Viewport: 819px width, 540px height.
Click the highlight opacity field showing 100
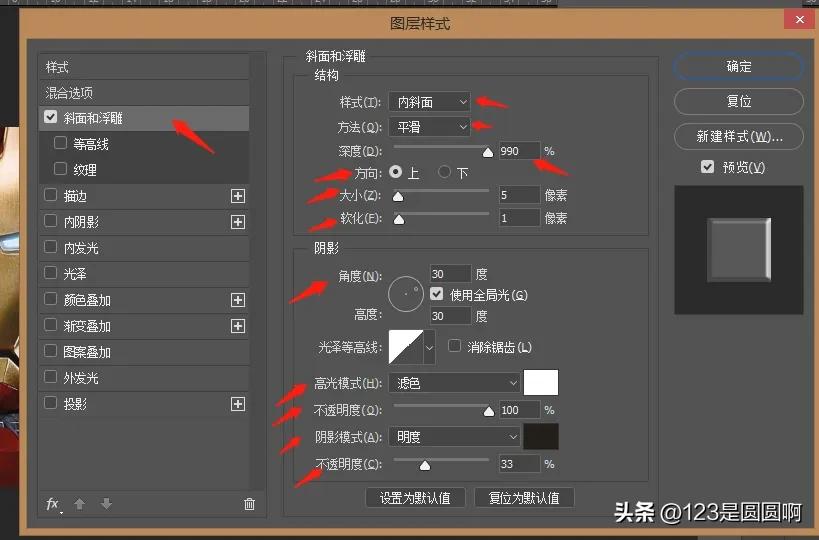(x=519, y=410)
